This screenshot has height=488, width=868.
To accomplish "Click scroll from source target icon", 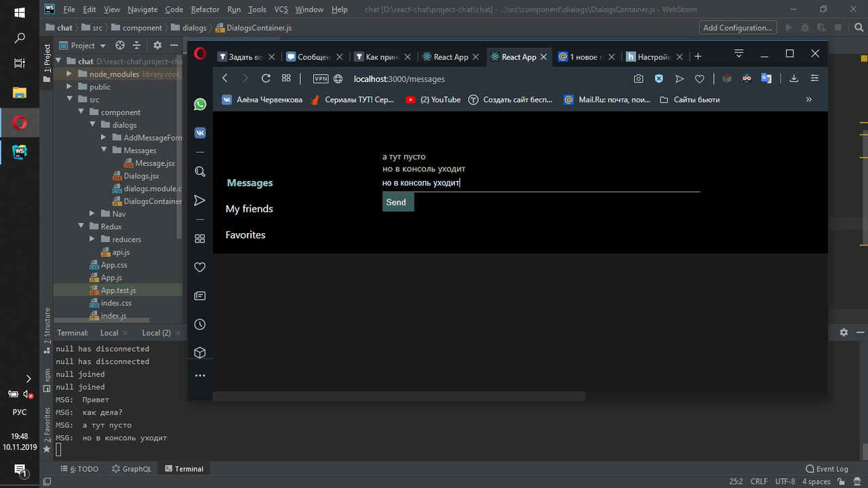I will click(x=120, y=45).
